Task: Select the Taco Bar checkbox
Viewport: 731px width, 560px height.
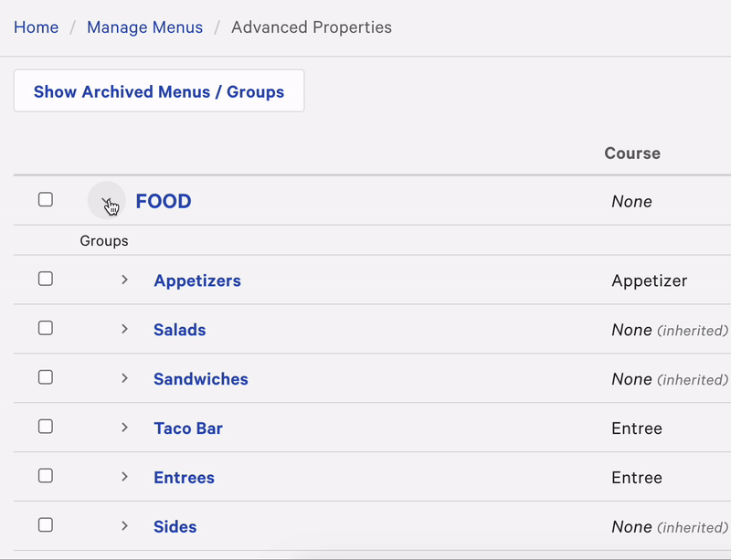Action: coord(46,427)
